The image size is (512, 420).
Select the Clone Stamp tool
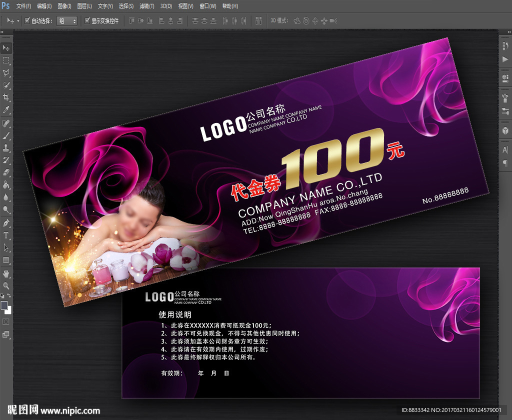6,148
